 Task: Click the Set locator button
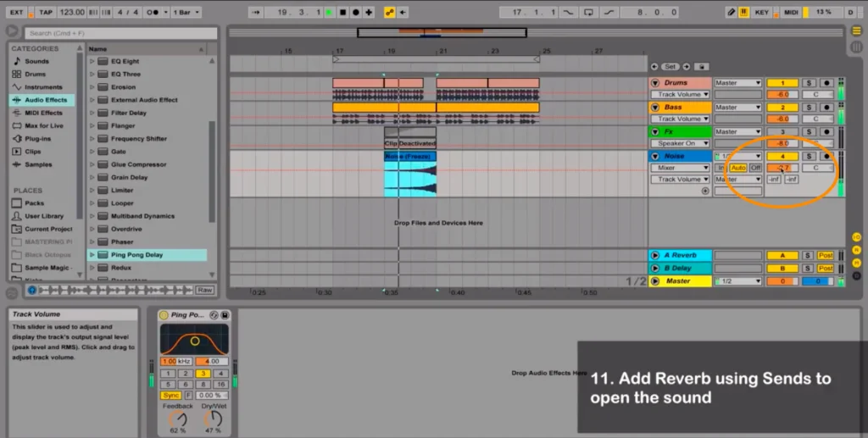670,66
